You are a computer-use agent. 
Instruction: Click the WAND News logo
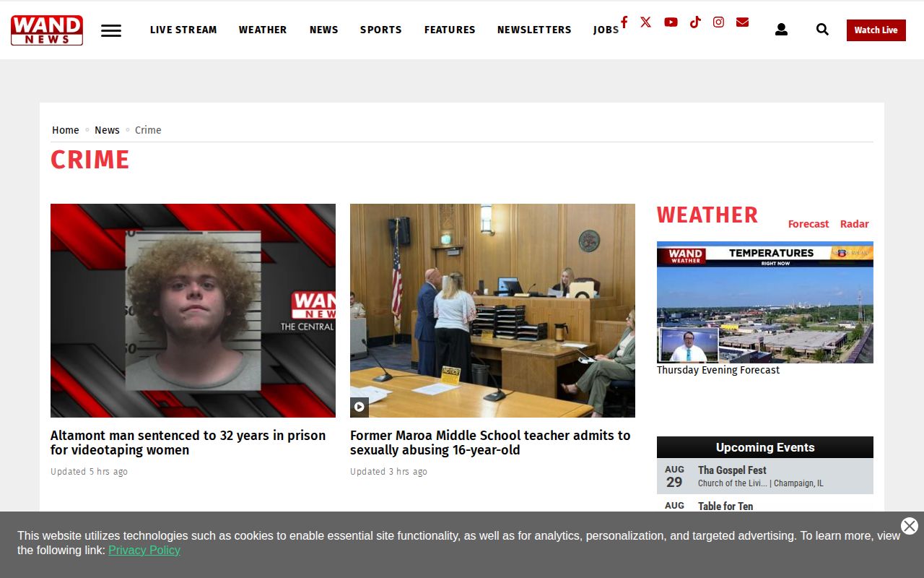(47, 30)
